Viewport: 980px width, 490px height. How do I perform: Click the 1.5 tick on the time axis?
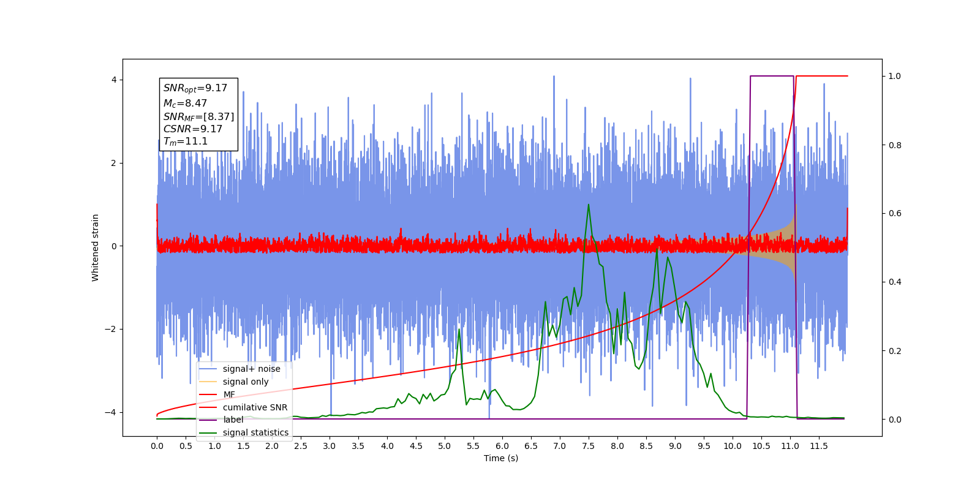point(243,446)
